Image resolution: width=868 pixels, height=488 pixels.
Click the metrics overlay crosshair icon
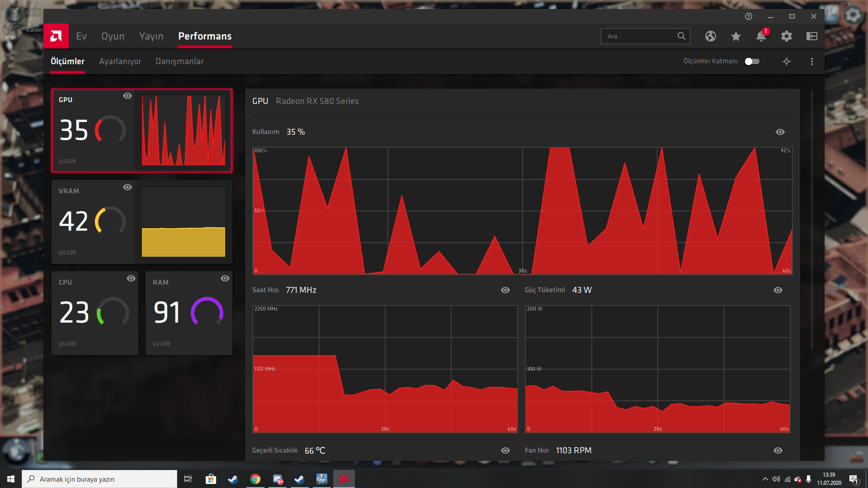point(786,61)
